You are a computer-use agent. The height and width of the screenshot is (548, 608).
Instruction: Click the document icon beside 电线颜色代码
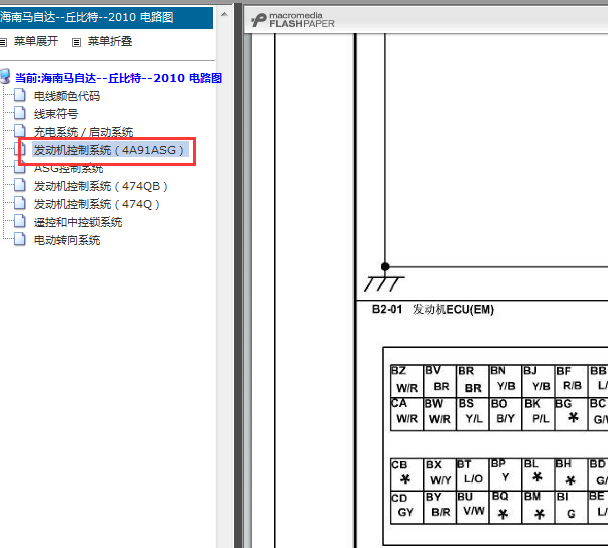click(20, 95)
